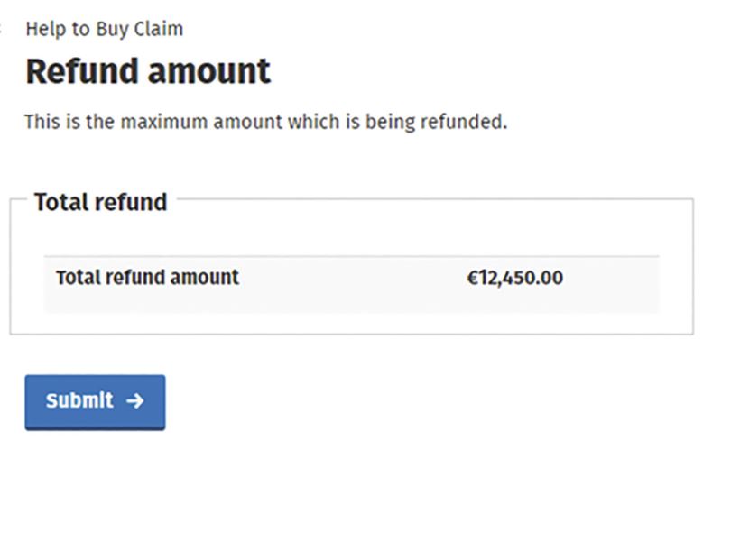Click the word "which" in the description

coord(311,122)
